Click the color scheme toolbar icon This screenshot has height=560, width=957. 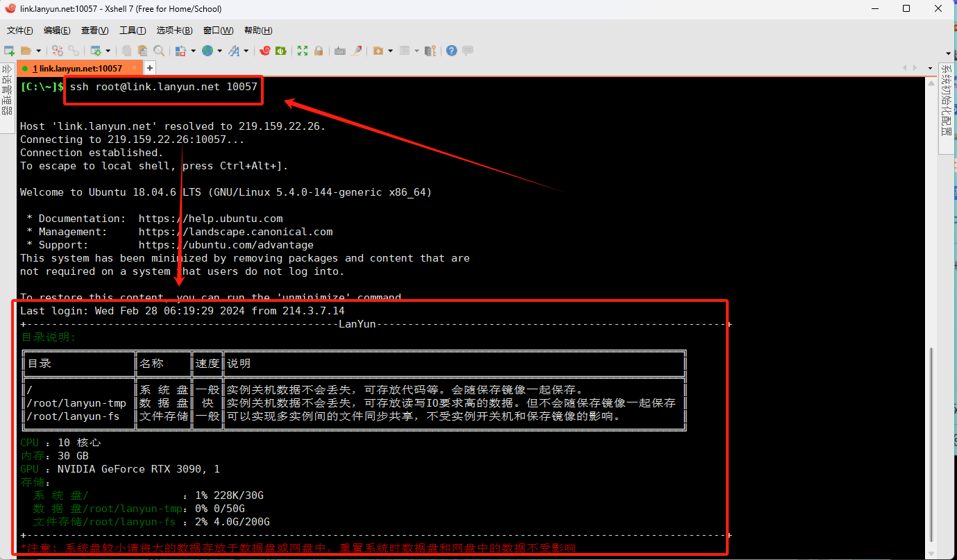(x=180, y=51)
